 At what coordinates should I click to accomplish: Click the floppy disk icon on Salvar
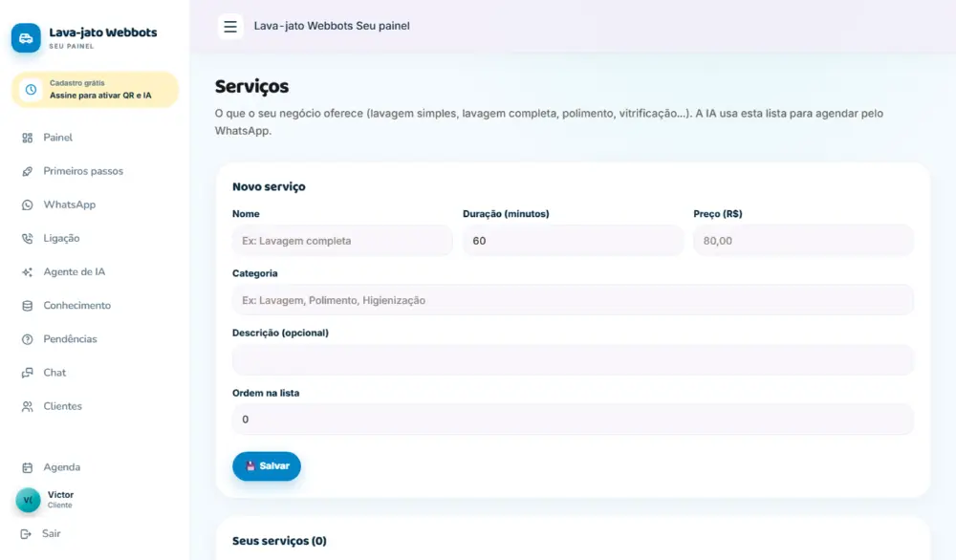pyautogui.click(x=250, y=466)
